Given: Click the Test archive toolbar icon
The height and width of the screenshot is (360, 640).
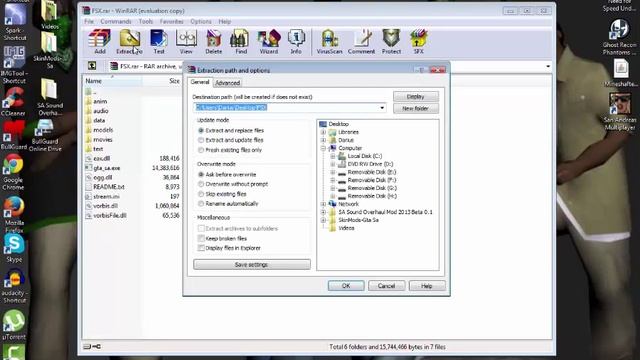Looking at the screenshot, I should point(159,42).
